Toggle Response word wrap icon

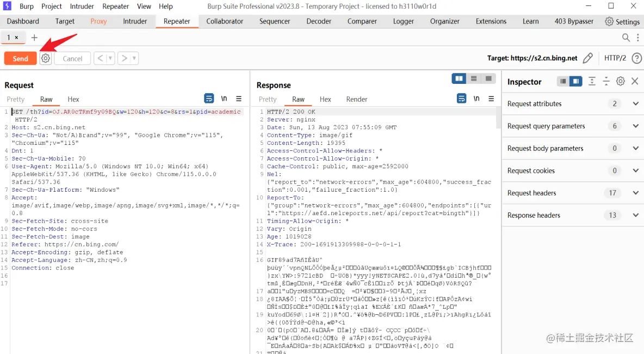(461, 99)
